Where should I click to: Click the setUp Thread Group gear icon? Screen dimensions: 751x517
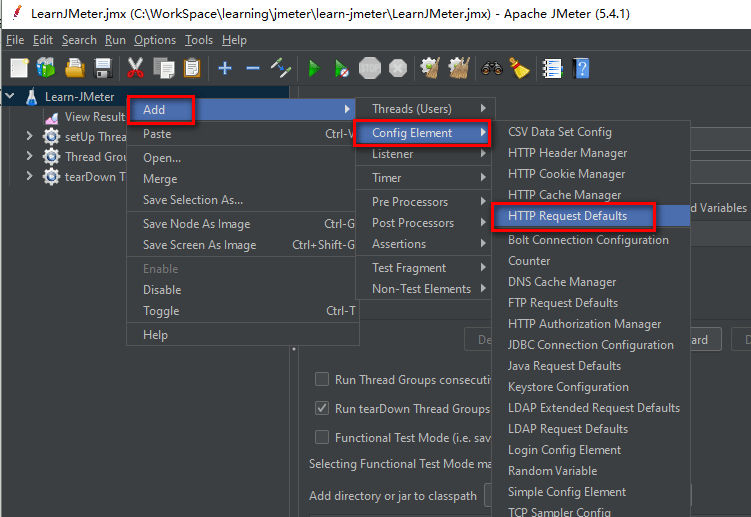(51, 137)
